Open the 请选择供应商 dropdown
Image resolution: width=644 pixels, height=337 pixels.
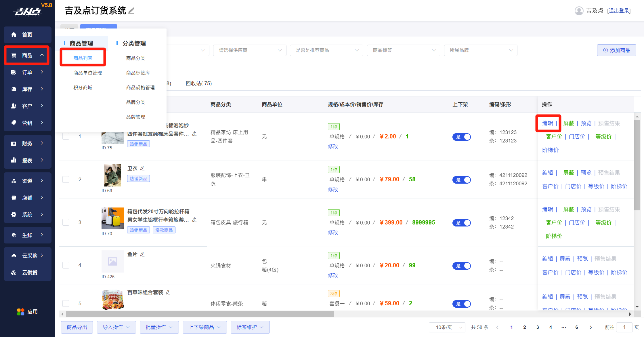point(249,50)
